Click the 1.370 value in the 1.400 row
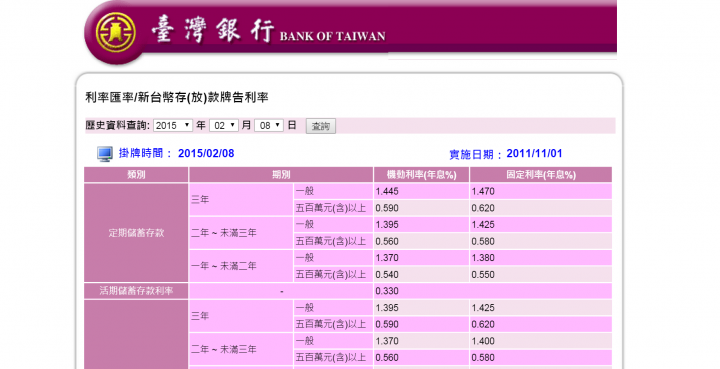 (387, 341)
